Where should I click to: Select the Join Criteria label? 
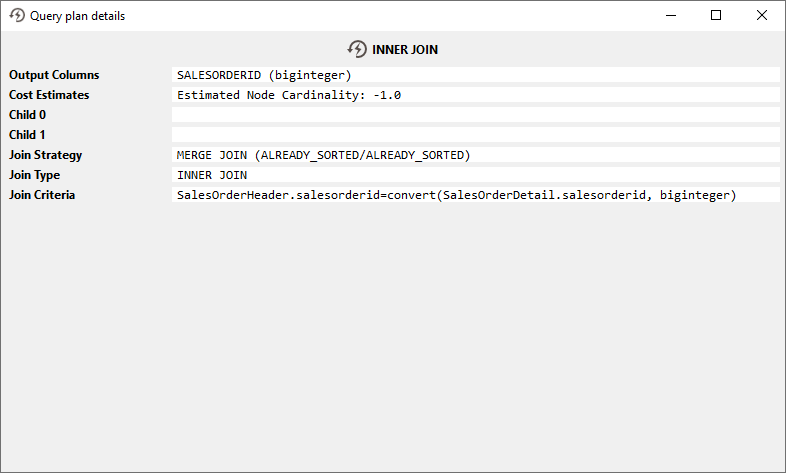click(42, 195)
